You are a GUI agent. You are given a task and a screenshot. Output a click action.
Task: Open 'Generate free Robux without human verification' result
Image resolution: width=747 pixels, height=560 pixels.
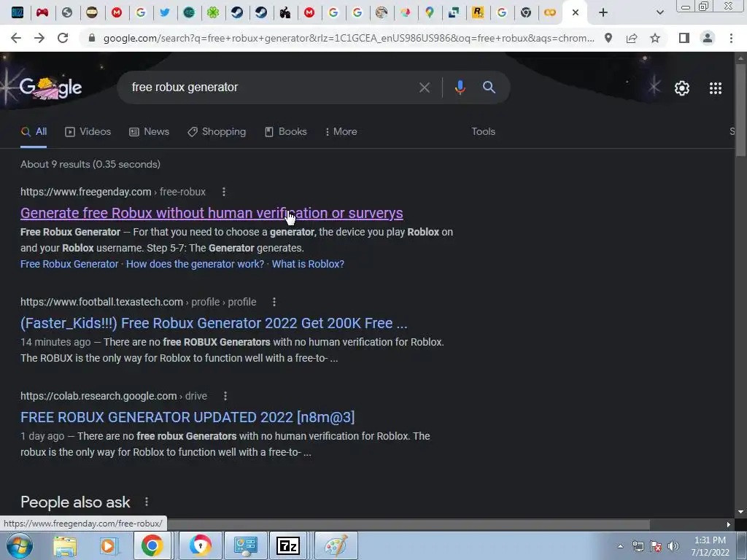pyautogui.click(x=212, y=213)
